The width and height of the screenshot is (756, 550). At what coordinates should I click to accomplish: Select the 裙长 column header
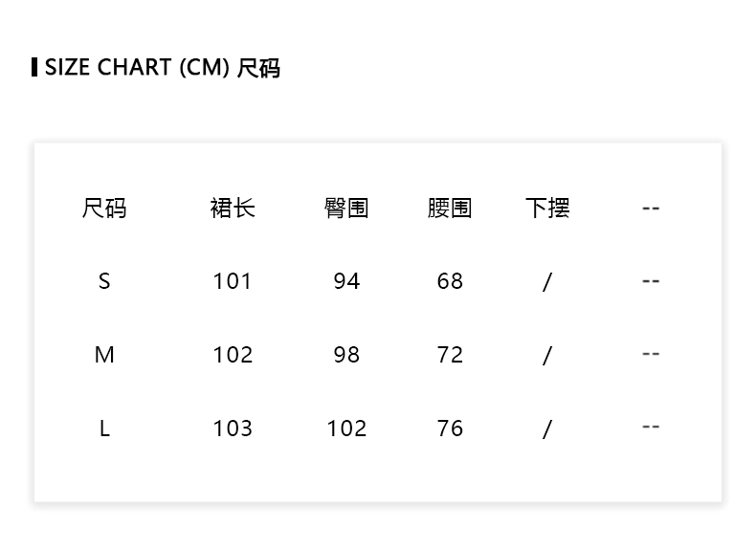(233, 208)
